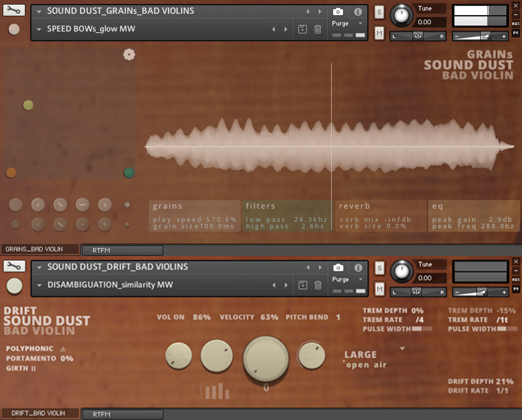Screen dimensions: 522x420
Task: Solo the DRIFT instrument
Action: tap(380, 268)
